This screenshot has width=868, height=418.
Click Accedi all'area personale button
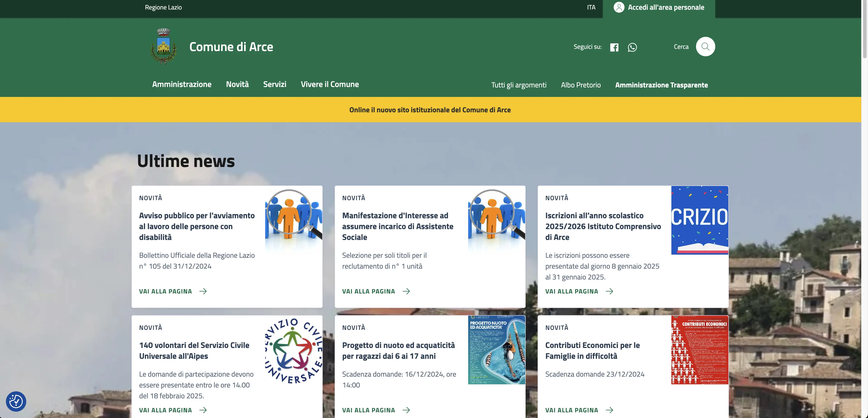665,7
